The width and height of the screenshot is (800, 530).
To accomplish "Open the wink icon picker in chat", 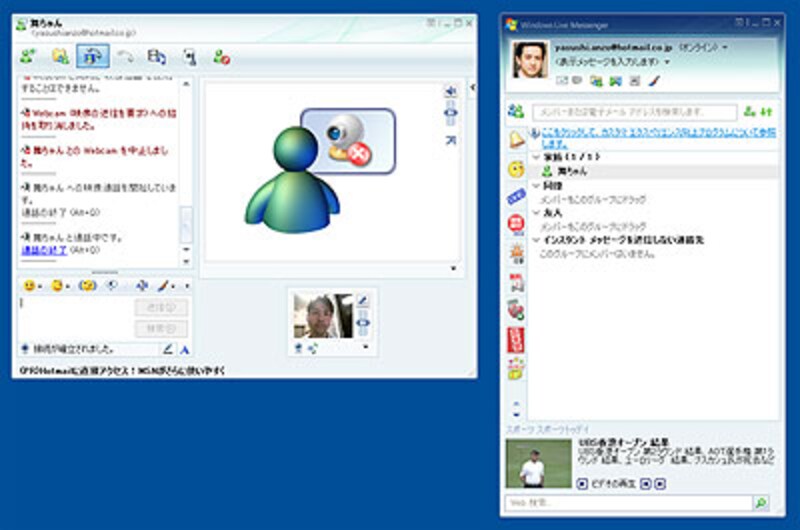I will pos(57,286).
